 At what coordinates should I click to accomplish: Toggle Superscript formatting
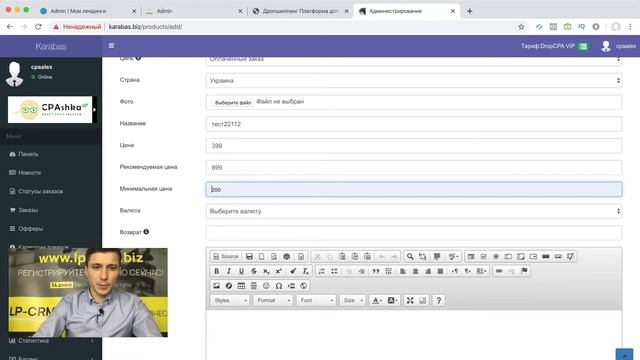(278, 271)
